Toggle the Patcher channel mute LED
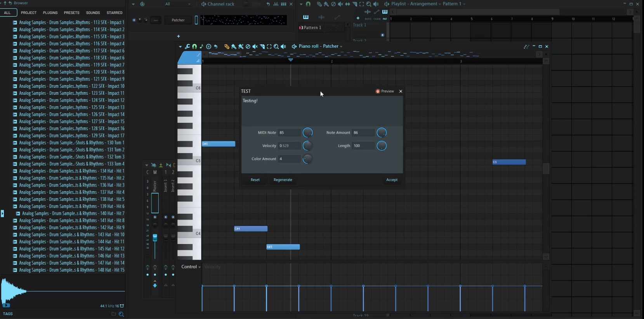The height and width of the screenshot is (319, 644). (x=134, y=20)
